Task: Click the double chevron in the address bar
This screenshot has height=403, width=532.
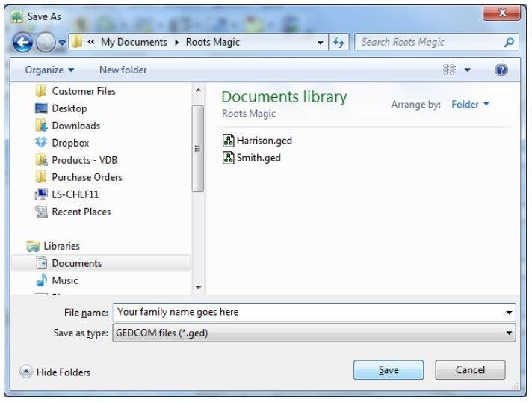Action: click(x=91, y=42)
